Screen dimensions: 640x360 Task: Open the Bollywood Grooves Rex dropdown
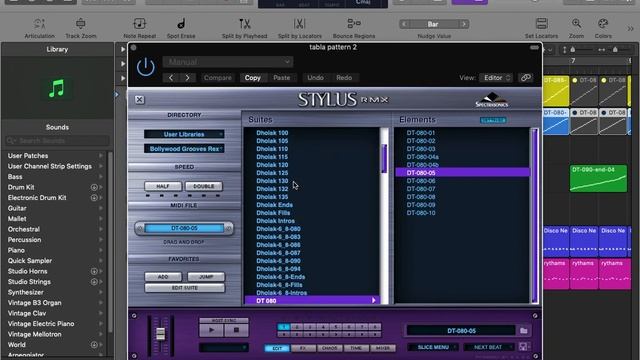pos(184,149)
